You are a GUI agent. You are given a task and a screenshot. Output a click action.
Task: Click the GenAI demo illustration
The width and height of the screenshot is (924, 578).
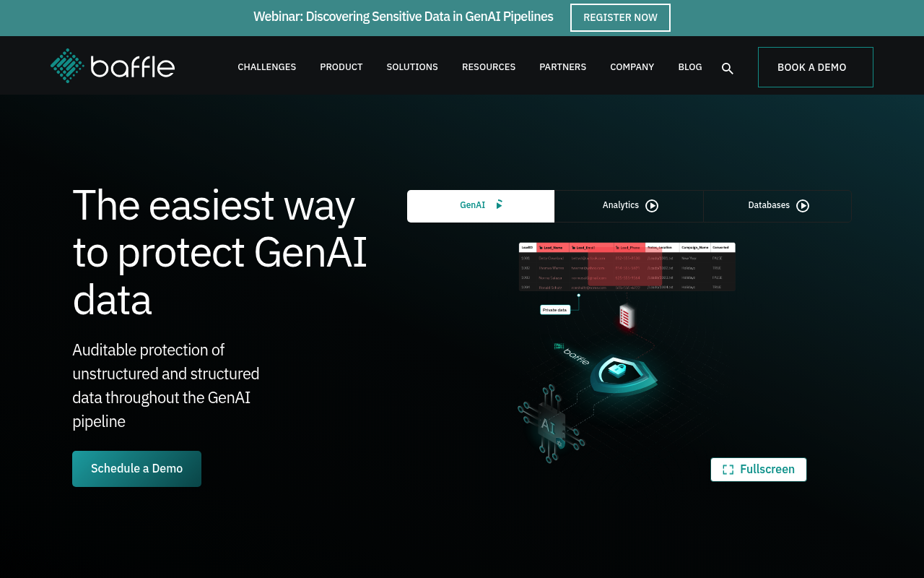pyautogui.click(x=627, y=352)
